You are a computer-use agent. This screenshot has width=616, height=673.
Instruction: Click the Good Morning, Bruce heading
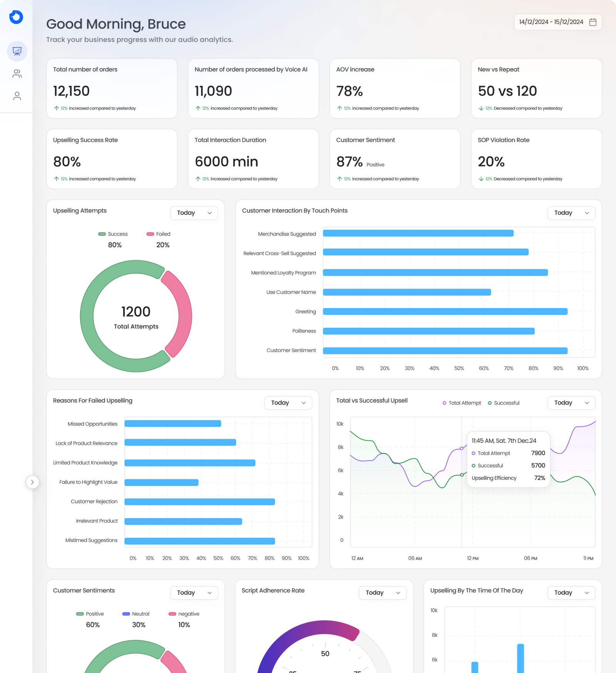coord(116,24)
